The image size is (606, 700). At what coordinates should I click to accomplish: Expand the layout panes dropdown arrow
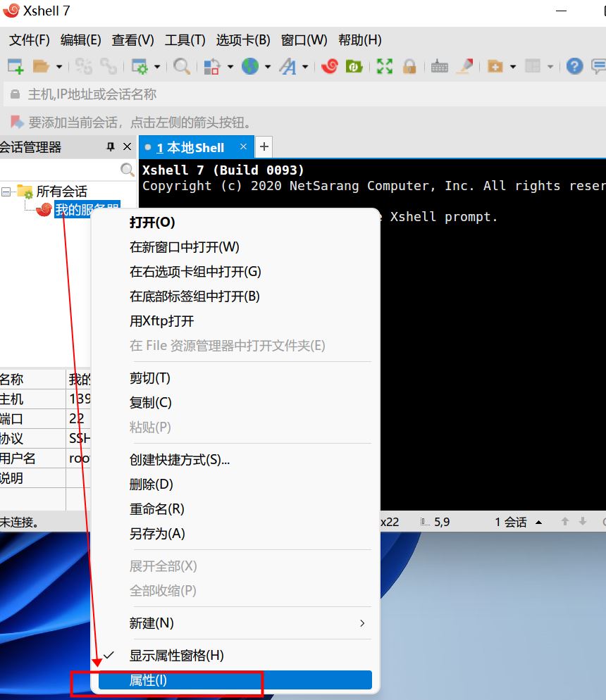pos(550,67)
